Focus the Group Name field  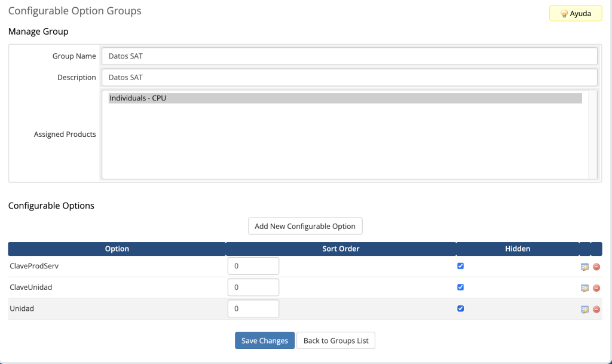[x=349, y=56]
